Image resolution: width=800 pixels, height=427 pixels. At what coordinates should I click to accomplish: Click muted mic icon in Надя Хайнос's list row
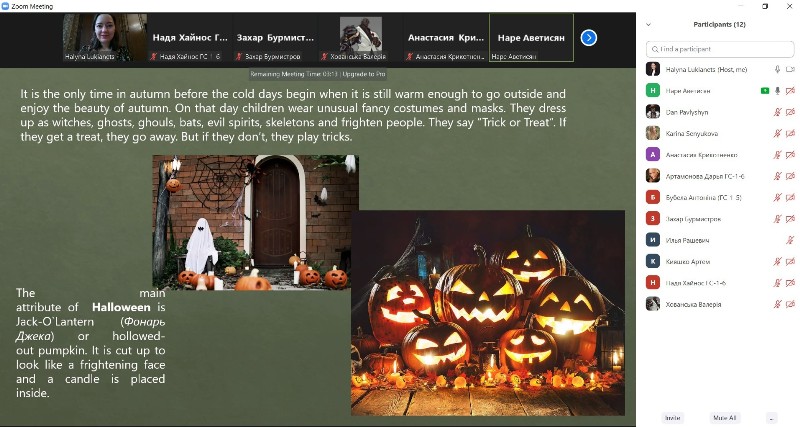click(777, 283)
